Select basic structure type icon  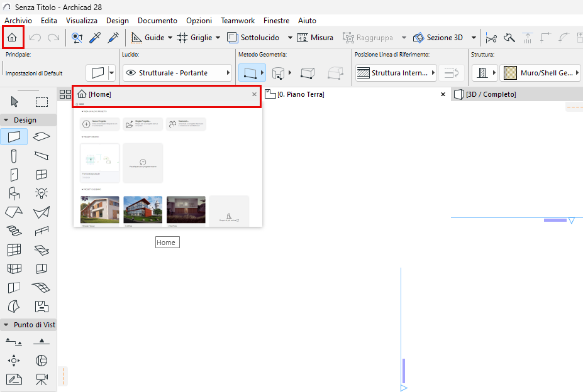click(x=482, y=73)
